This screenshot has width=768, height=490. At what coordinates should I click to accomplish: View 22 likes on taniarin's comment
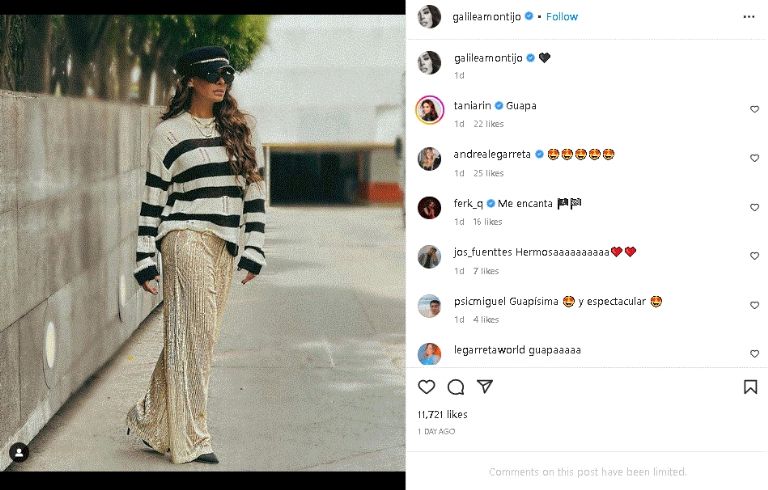click(x=488, y=124)
